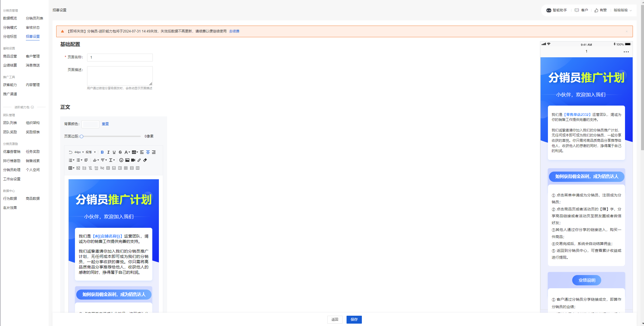Toggle bold text formatting

102,152
